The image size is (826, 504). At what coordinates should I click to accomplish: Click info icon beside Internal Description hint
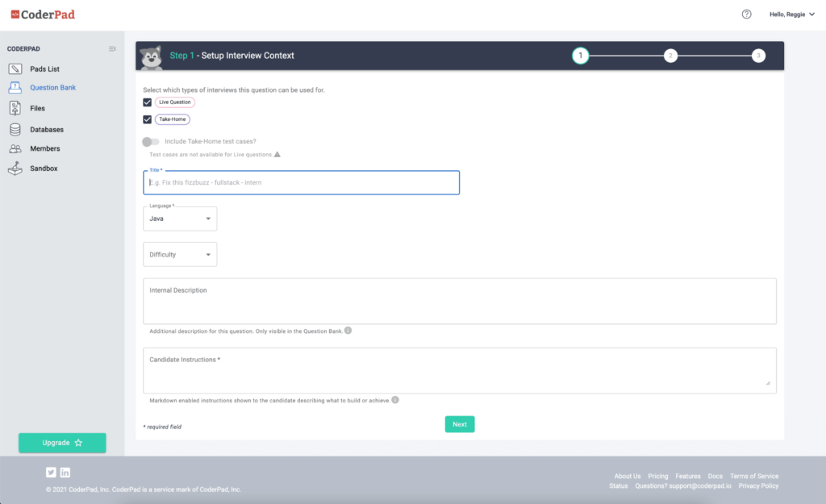click(x=348, y=331)
